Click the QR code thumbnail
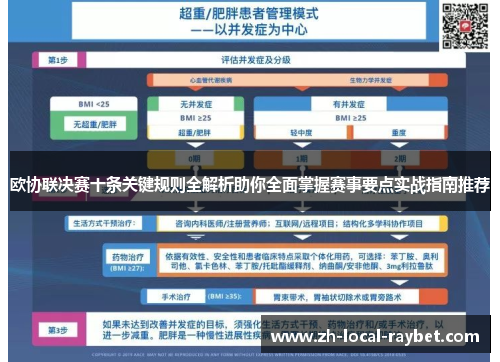The height and width of the screenshot is (362, 500). point(465,26)
